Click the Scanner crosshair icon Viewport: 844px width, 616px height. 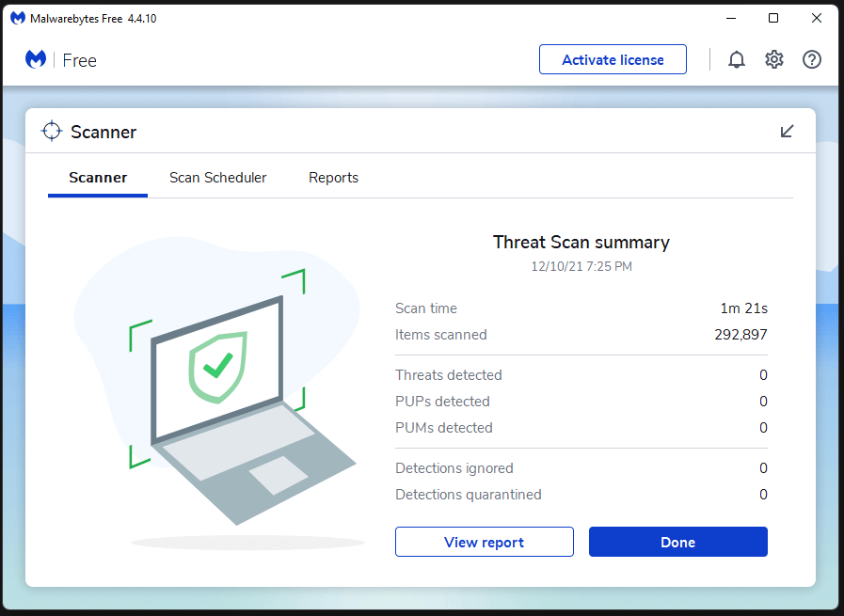tap(52, 131)
